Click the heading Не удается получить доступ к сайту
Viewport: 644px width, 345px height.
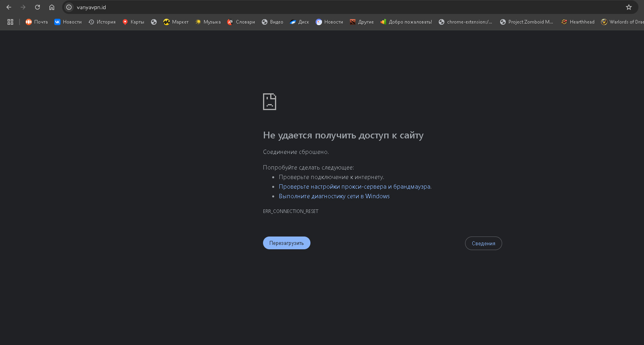(343, 135)
